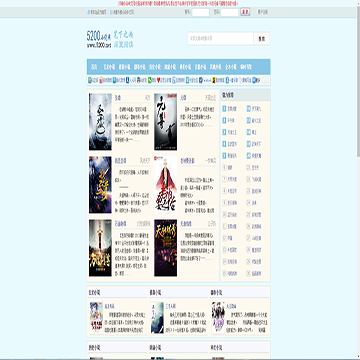Open title link beside the black ink cover
The height and width of the screenshot is (360, 360).
pos(183,98)
